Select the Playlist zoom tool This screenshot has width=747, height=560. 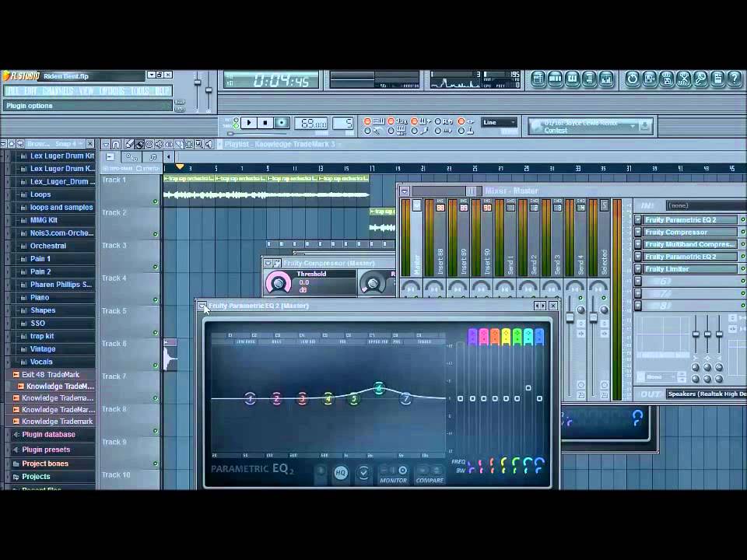pos(199,144)
